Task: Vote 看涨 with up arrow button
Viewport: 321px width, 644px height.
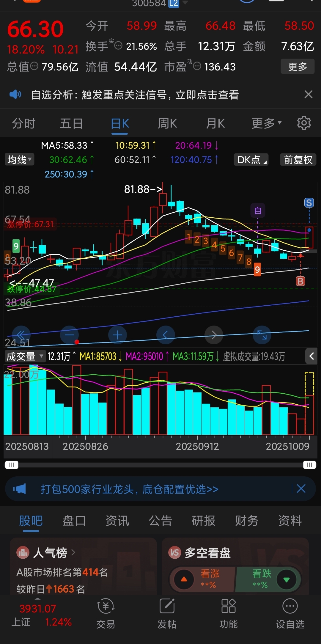Action: (184, 579)
